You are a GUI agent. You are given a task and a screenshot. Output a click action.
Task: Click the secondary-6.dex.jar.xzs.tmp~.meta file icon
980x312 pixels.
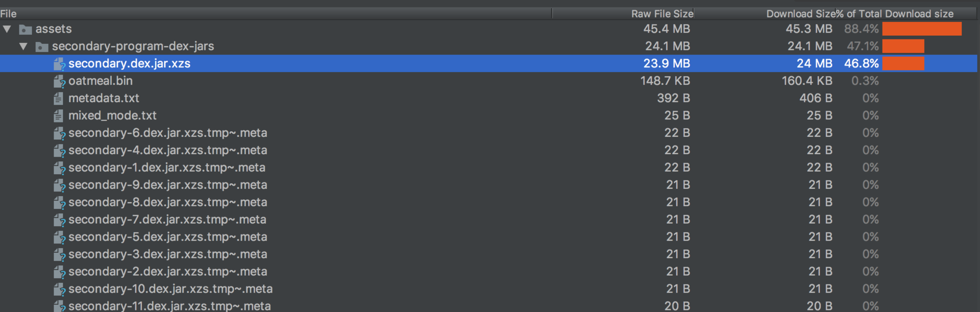[x=59, y=133]
